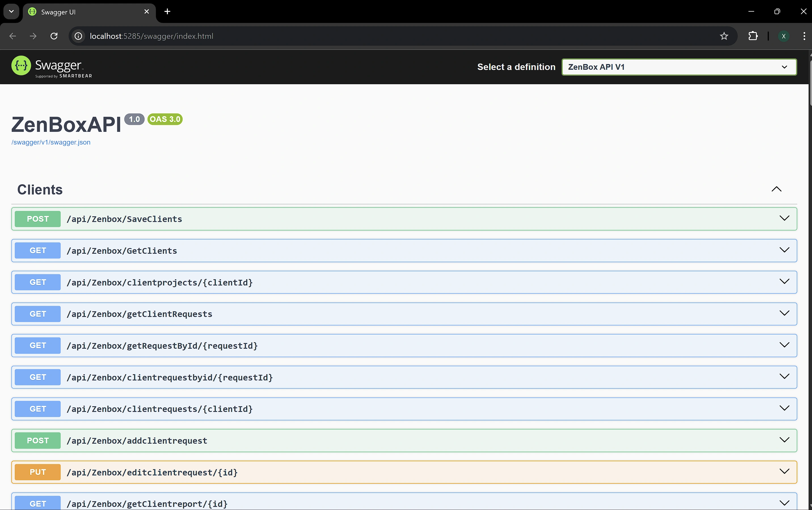This screenshot has width=812, height=510.
Task: Expand the getClientreport/{id} chevron
Action: (784, 503)
